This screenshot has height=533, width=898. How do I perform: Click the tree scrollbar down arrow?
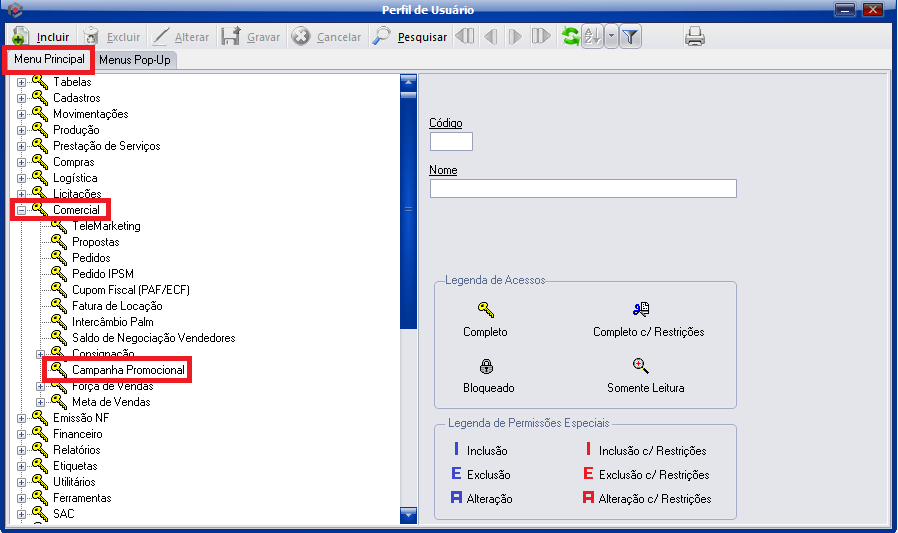[x=408, y=514]
